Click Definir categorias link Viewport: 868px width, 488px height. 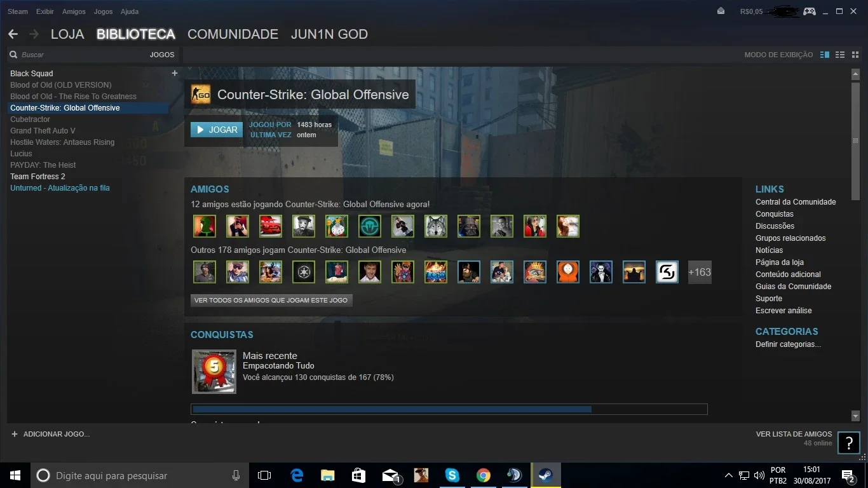pyautogui.click(x=788, y=344)
